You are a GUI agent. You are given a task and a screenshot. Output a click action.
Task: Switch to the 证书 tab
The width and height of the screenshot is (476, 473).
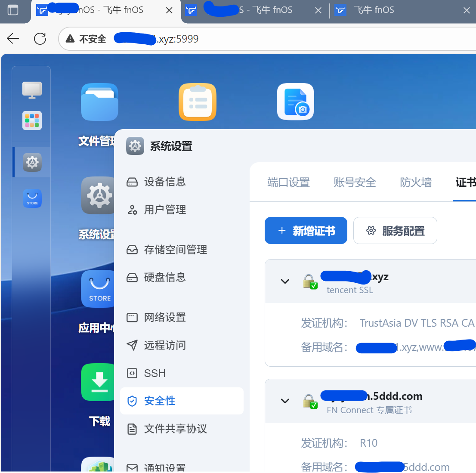465,182
